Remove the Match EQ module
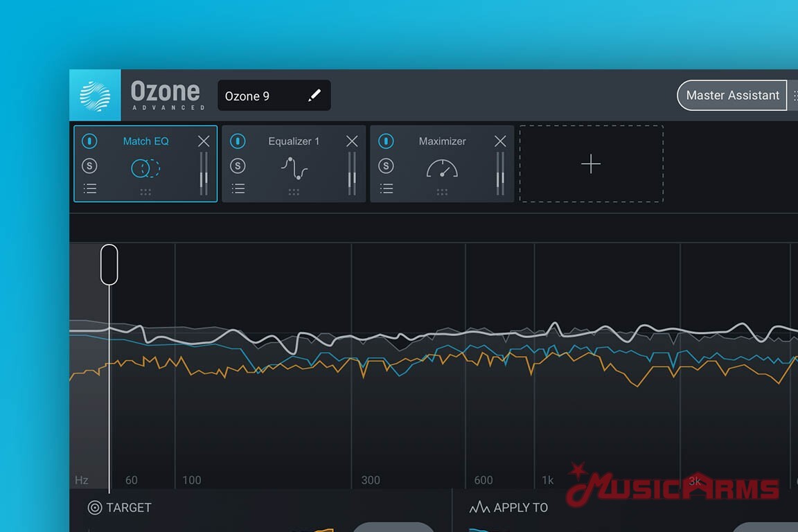798x532 pixels. point(204,141)
